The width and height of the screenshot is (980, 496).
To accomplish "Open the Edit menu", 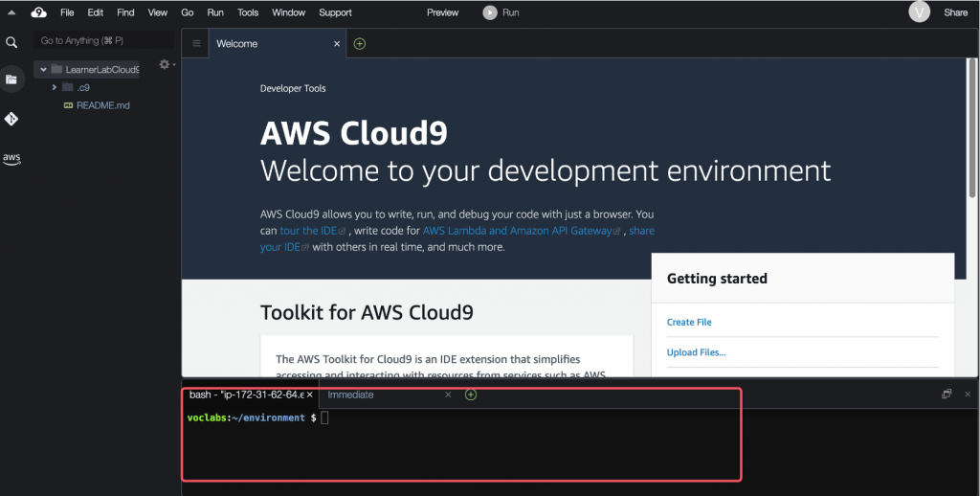I will pos(95,12).
